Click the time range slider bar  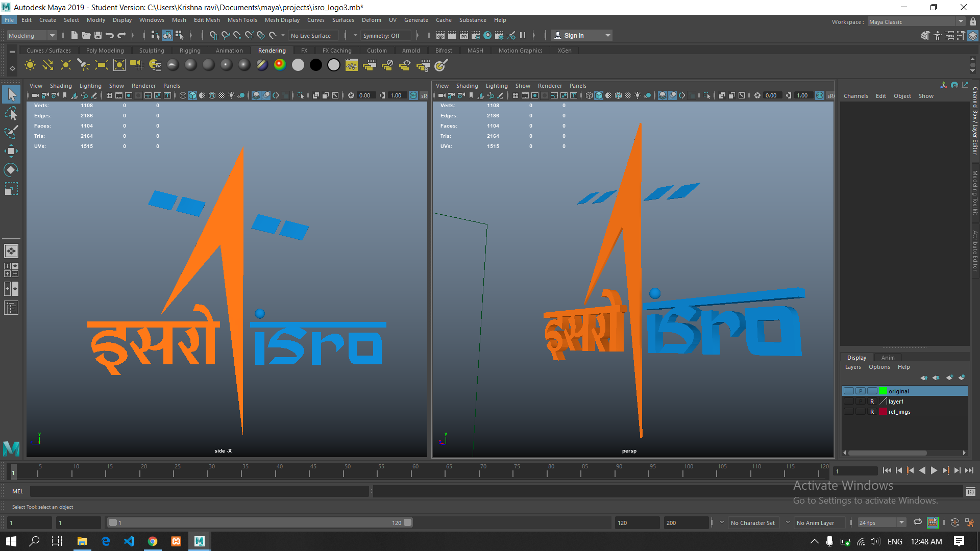(x=260, y=522)
